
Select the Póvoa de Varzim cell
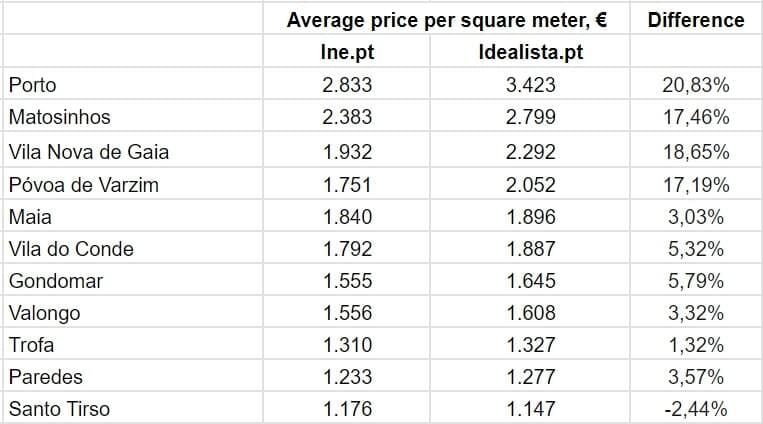pos(83,185)
